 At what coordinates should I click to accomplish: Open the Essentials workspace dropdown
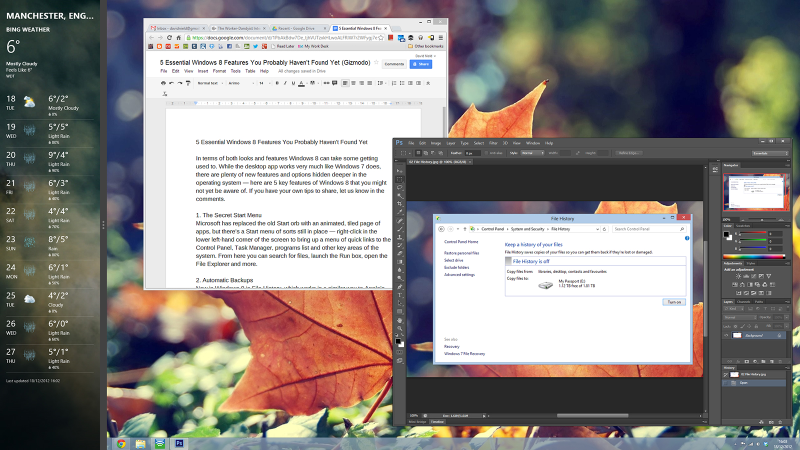(770, 153)
